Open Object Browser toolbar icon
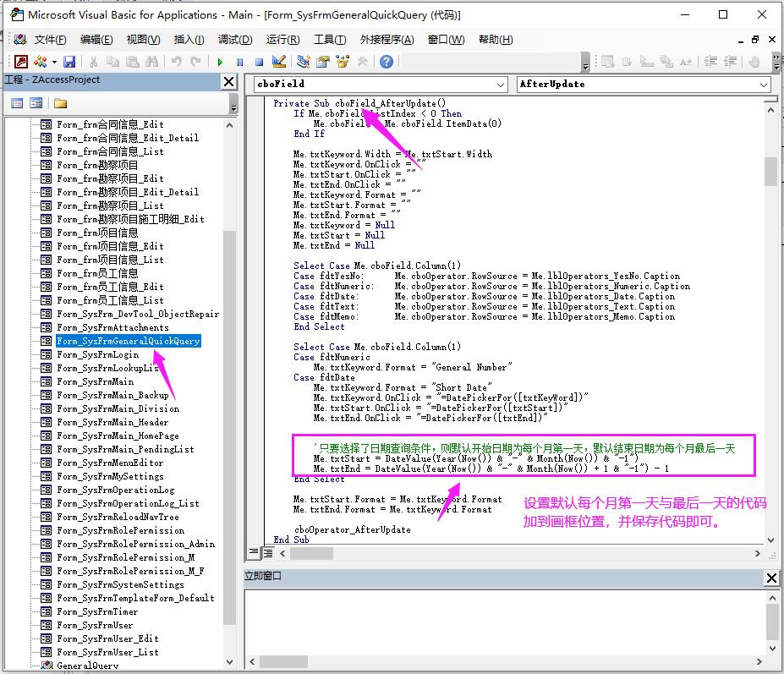This screenshot has width=784, height=674. 343,62
